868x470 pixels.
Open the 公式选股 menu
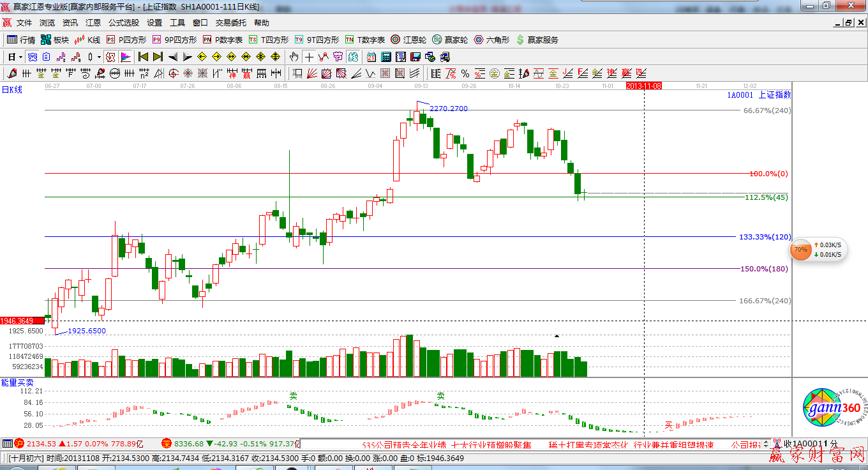tap(123, 23)
